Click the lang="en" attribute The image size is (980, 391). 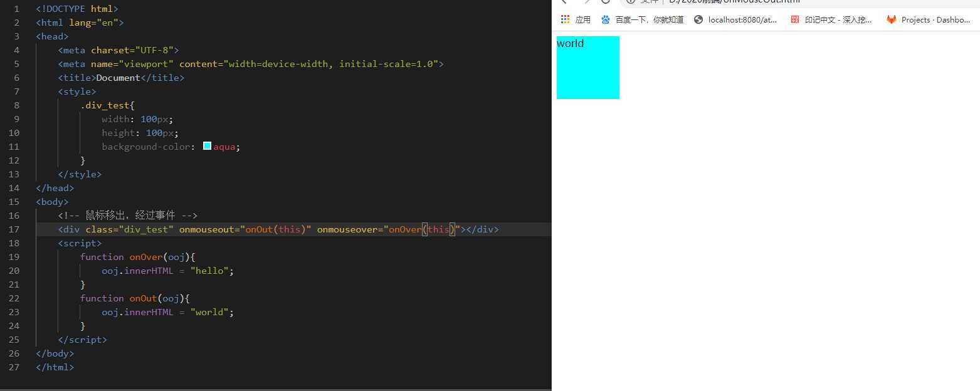tap(93, 23)
